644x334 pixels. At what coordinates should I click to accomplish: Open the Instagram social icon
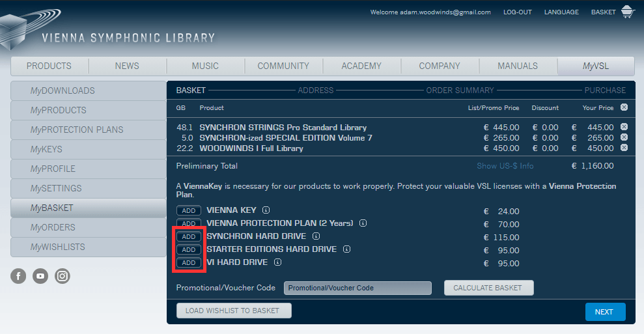click(x=63, y=276)
